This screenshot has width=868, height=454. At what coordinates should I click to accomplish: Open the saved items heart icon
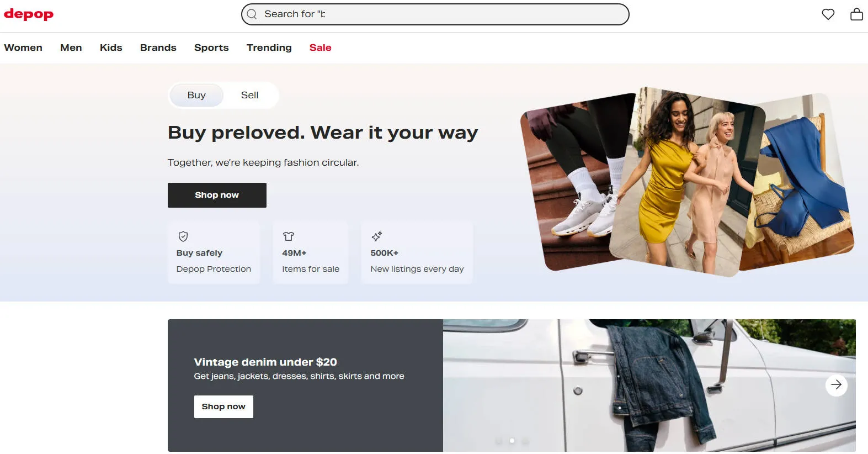click(x=828, y=14)
